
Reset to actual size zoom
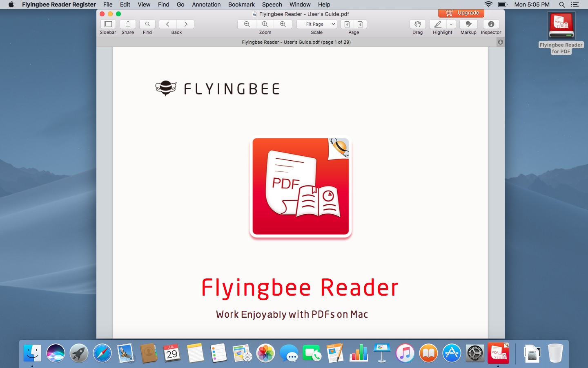click(265, 24)
